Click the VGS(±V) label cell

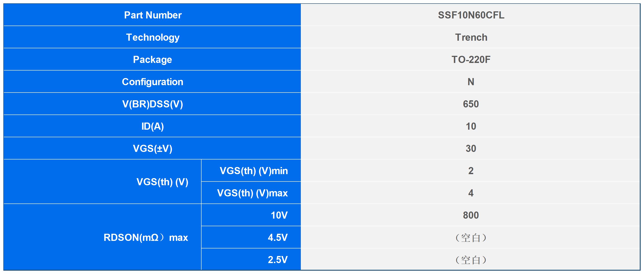tap(153, 148)
